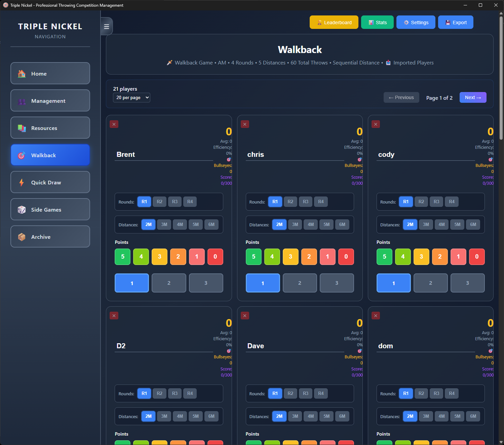Choose 6M distance on D2's card
Viewport: 504px width, 445px height.
pos(211,416)
